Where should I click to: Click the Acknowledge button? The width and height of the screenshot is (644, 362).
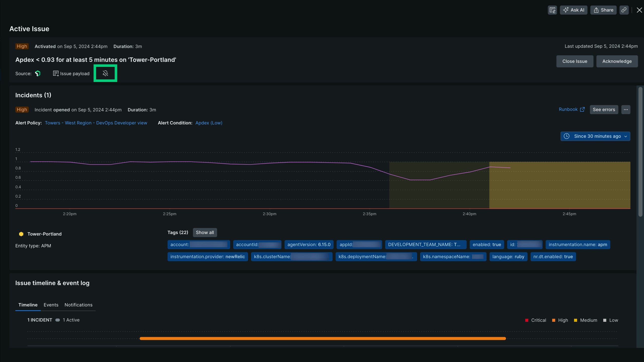(x=617, y=61)
